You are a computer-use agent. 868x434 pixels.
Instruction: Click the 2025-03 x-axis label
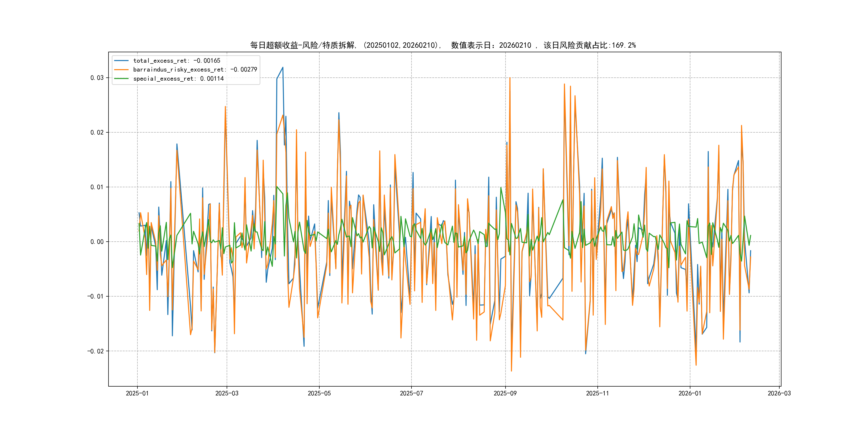click(227, 393)
